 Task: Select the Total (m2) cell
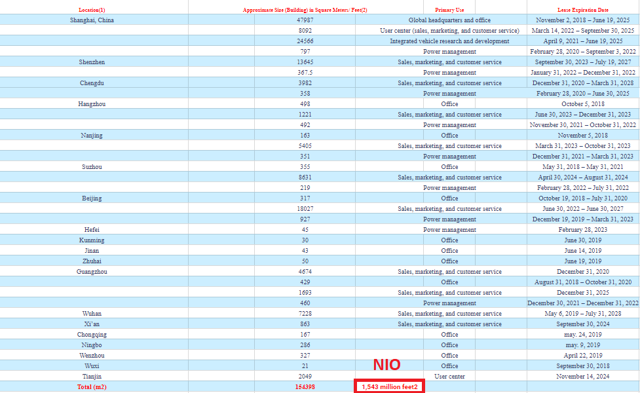pos(92,386)
